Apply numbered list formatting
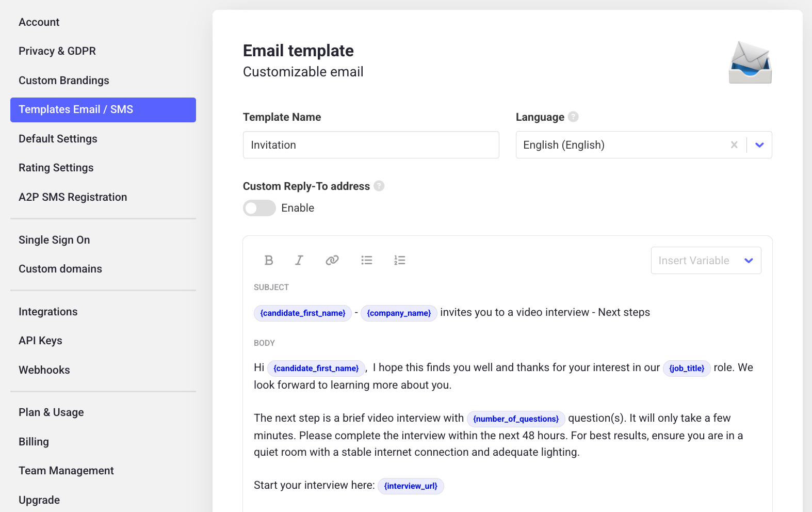This screenshot has height=512, width=812. click(400, 260)
